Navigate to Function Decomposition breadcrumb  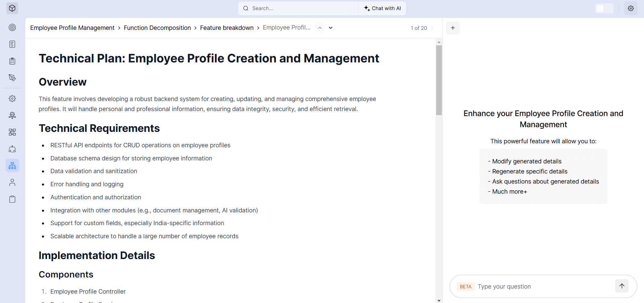click(x=157, y=28)
